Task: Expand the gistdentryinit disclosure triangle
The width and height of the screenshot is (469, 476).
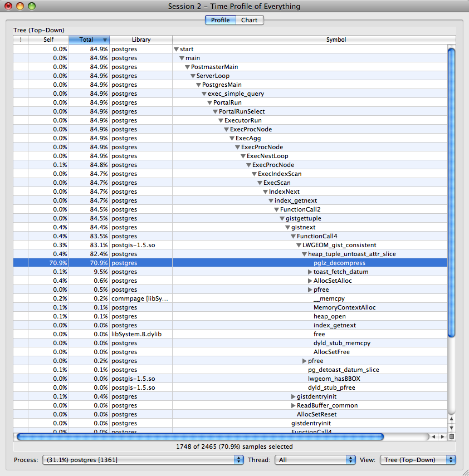Action: tap(294, 396)
